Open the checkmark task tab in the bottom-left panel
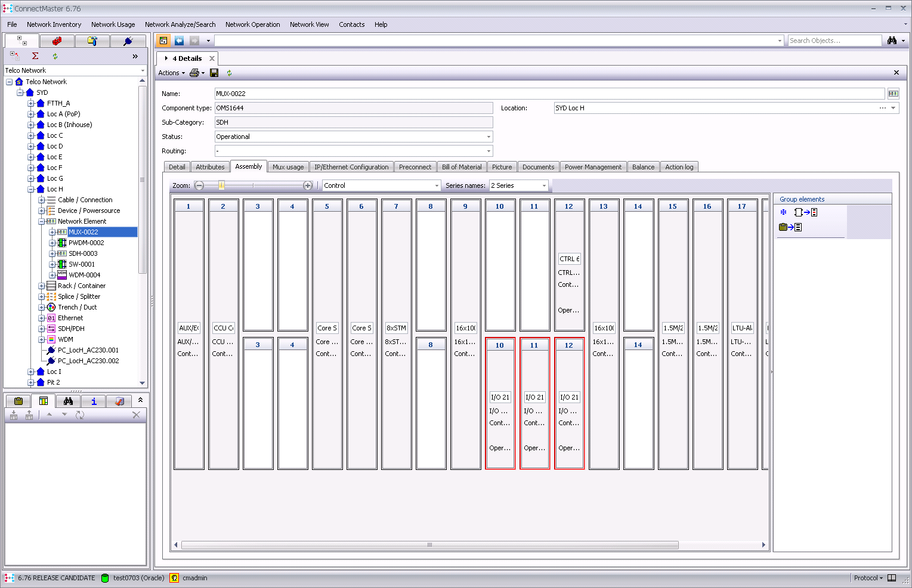Viewport: 912px width, 588px height. pyautogui.click(x=119, y=401)
